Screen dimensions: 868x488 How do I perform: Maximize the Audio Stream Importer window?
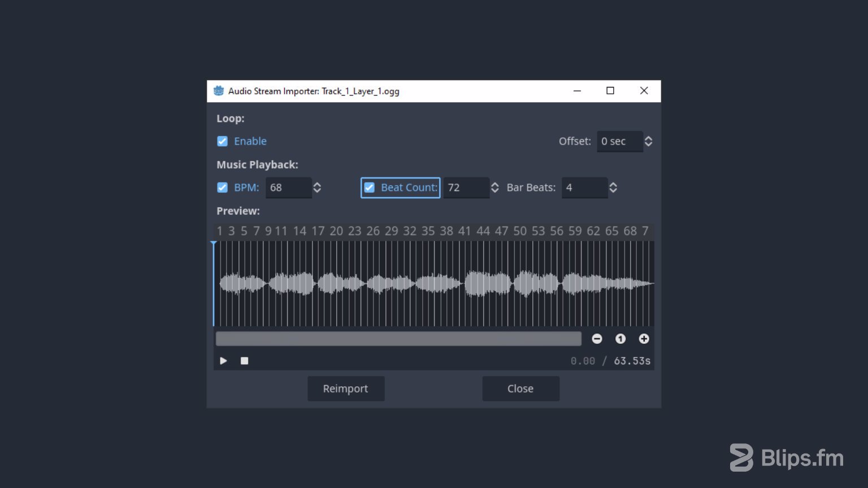(x=610, y=91)
